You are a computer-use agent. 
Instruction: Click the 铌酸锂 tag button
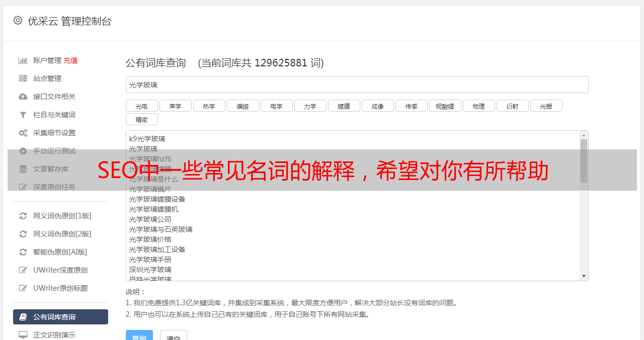(445, 106)
